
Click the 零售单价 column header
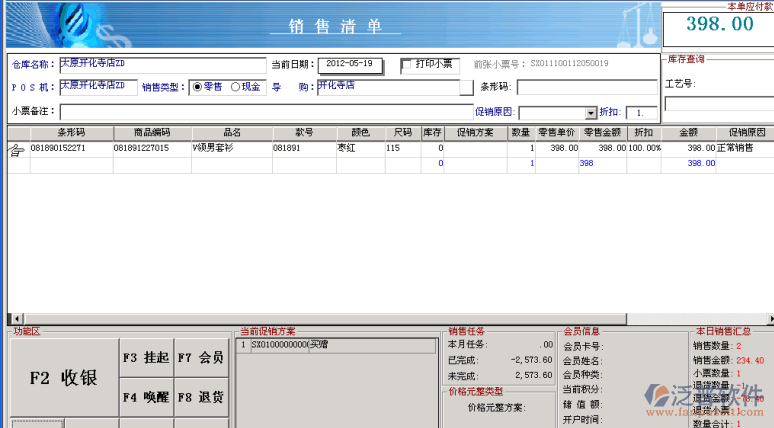click(x=555, y=132)
